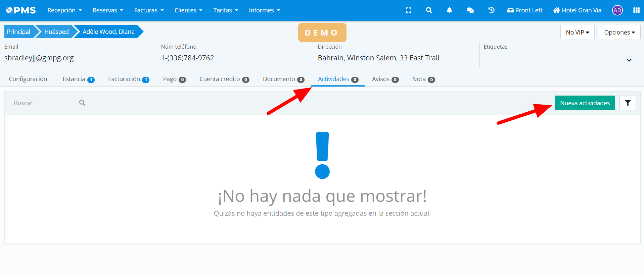The width and height of the screenshot is (644, 277).
Task: Expand the No VIP dropdown
Action: pos(577,32)
